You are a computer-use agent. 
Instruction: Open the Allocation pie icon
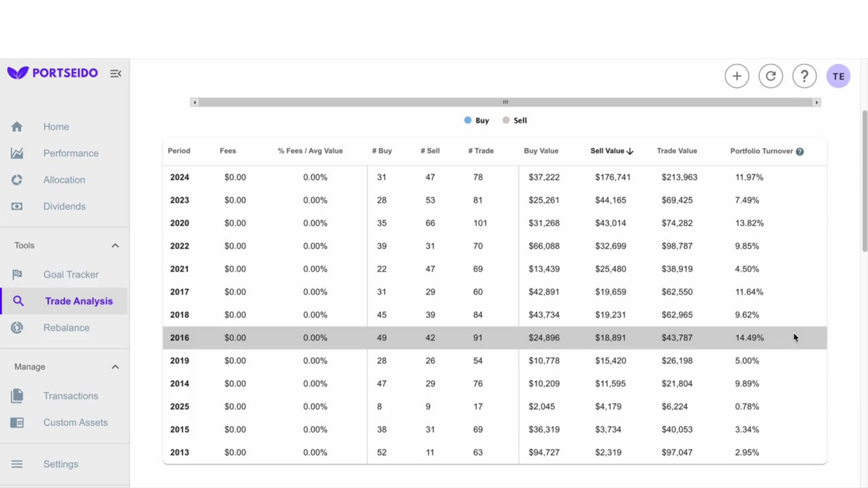coord(17,179)
